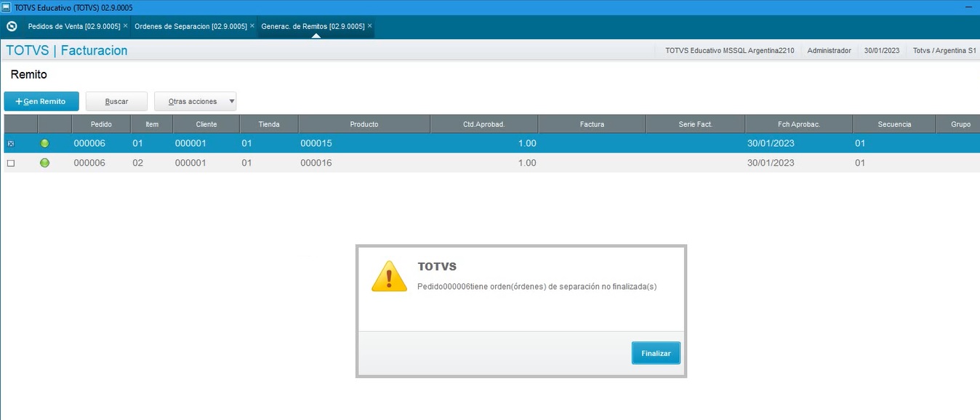Viewport: 980px width, 420px height.
Task: Click Pedido 000006 in item 02 row
Action: (x=89, y=163)
